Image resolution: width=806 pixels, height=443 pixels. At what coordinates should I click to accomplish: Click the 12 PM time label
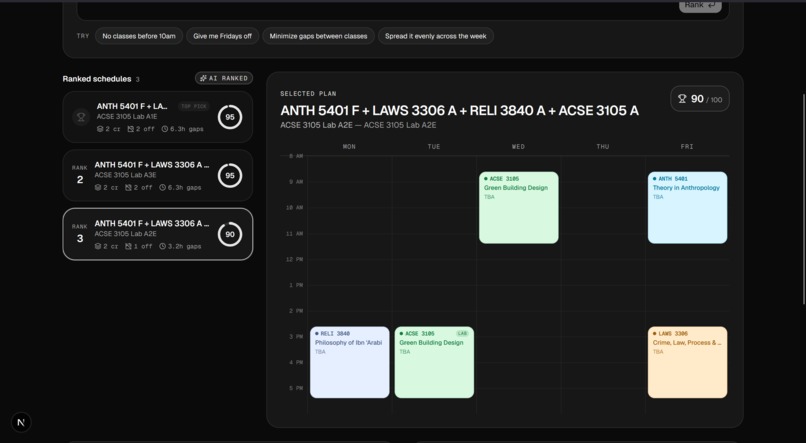click(x=295, y=260)
